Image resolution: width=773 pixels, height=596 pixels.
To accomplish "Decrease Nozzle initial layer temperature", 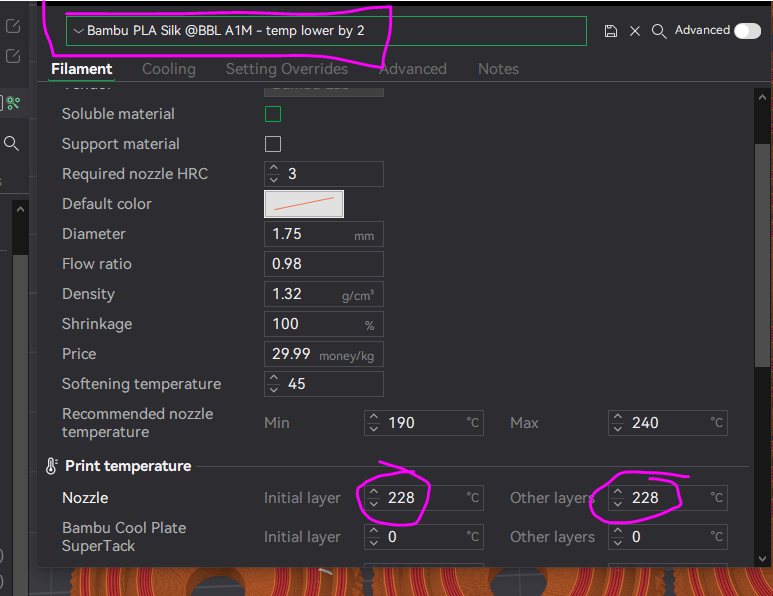I will point(374,503).
